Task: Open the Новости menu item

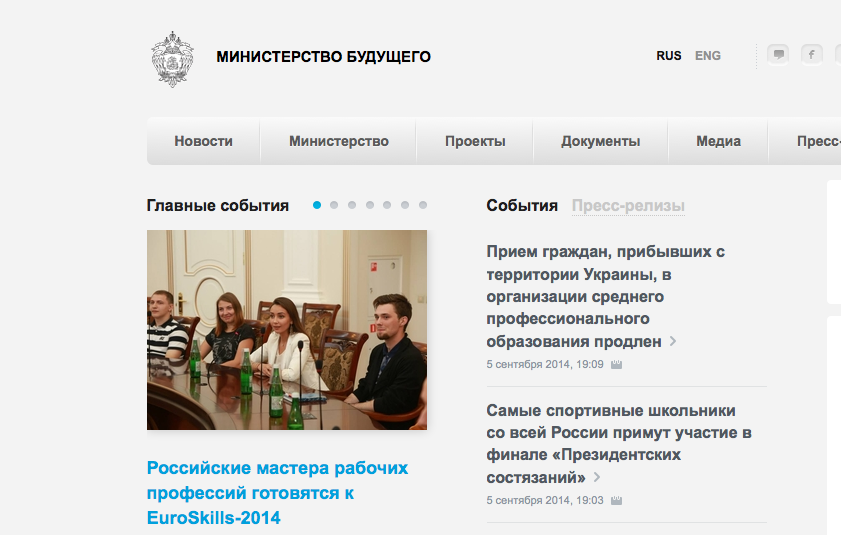Action: [203, 141]
